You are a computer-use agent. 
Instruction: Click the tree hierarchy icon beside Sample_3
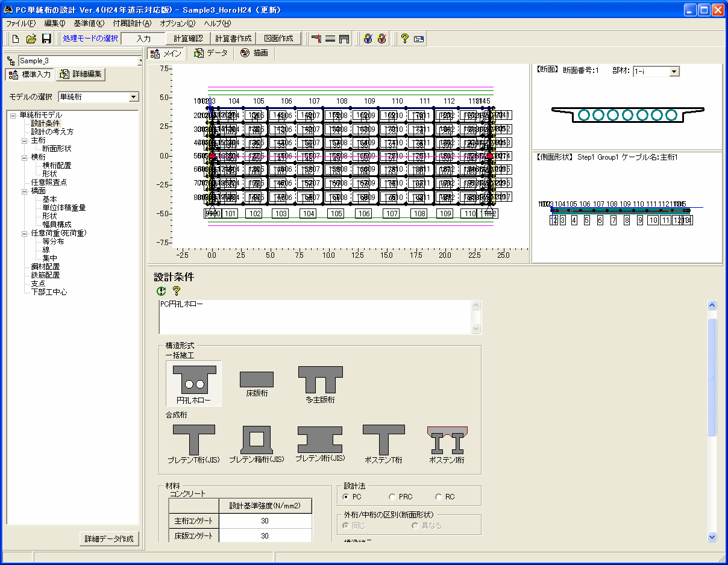tap(11, 61)
